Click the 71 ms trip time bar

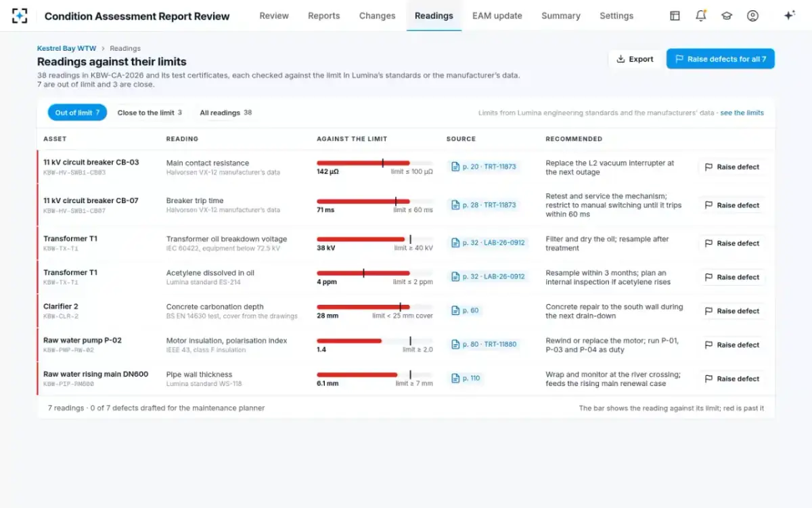[375, 201]
